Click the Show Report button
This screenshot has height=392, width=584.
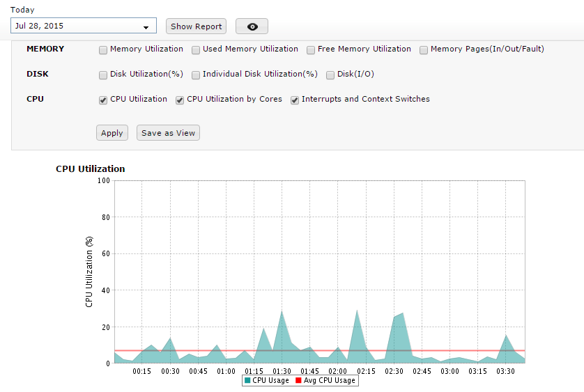pyautogui.click(x=196, y=26)
